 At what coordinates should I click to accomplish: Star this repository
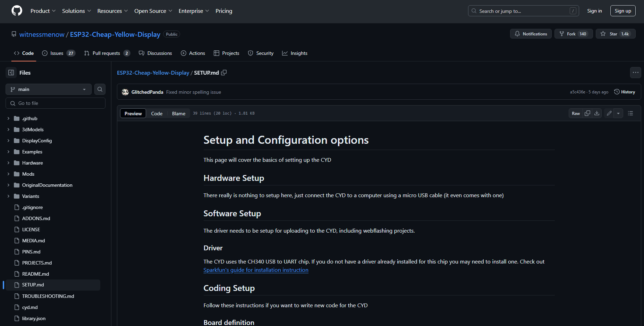(x=616, y=34)
